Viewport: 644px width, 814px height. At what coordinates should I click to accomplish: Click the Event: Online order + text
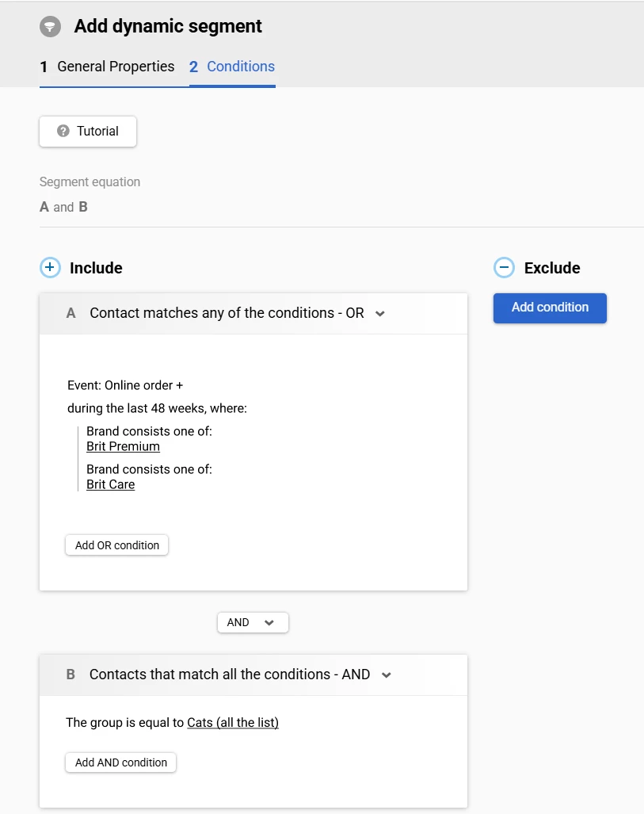click(125, 385)
